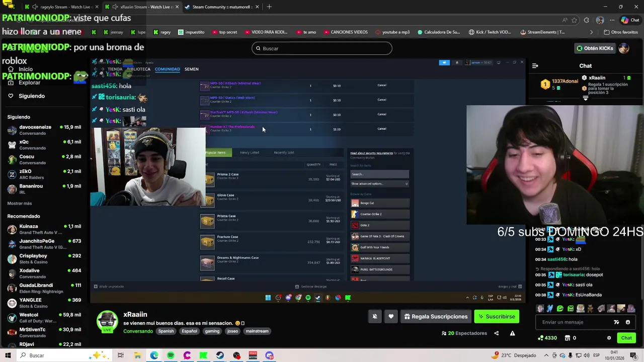
Task: Open xRaaiin streamer avatar
Action: pos(107,321)
